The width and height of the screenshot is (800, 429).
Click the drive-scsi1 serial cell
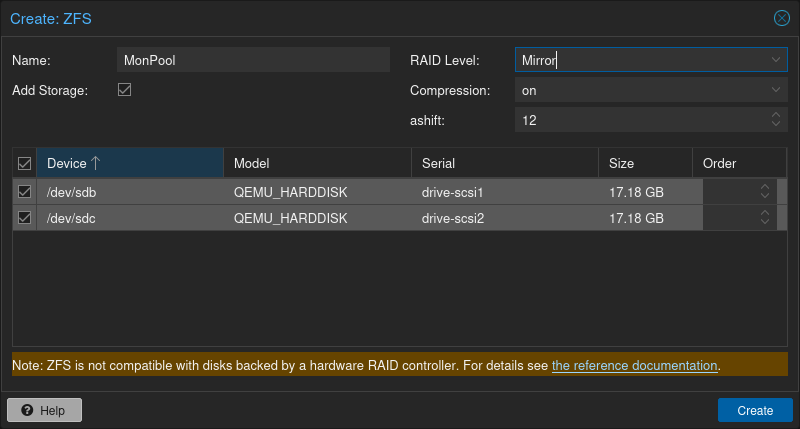tap(452, 192)
